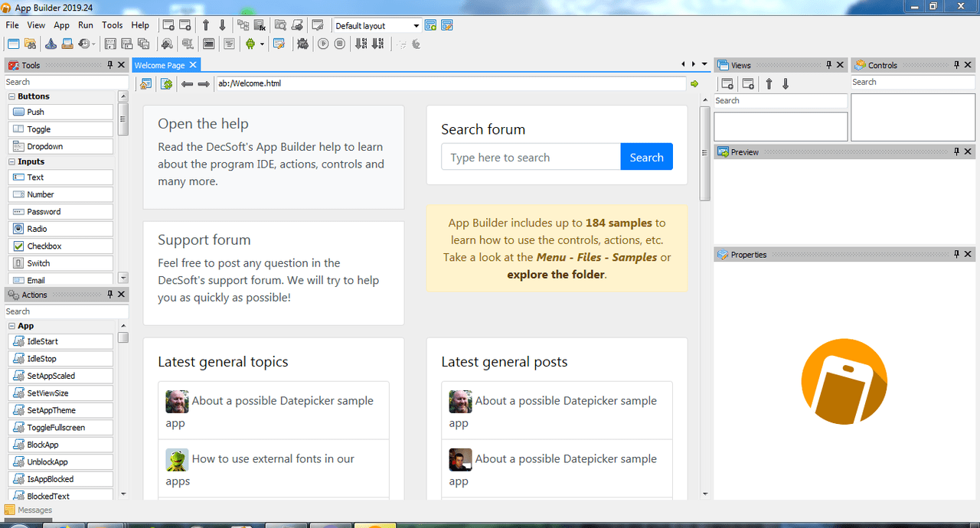Click the move down arrow in main toolbar
Viewport: 980px width, 528px height.
click(223, 25)
